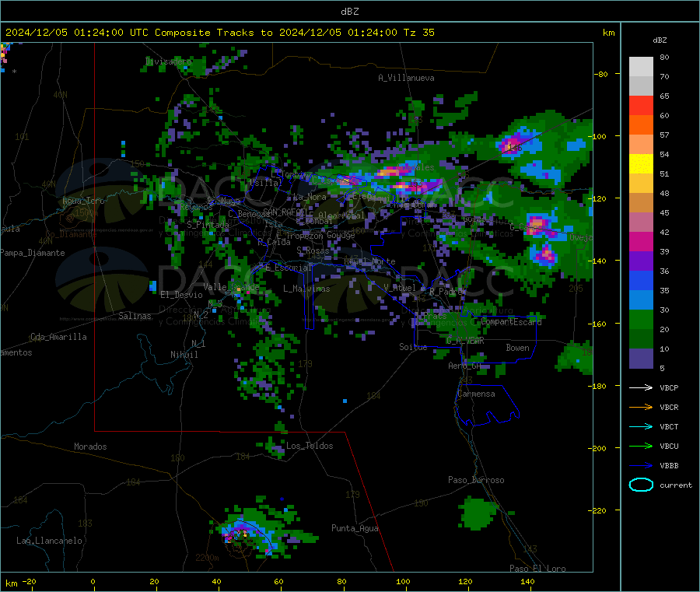
Task: Click the 'VBCP' legend label
Action: click(x=669, y=387)
